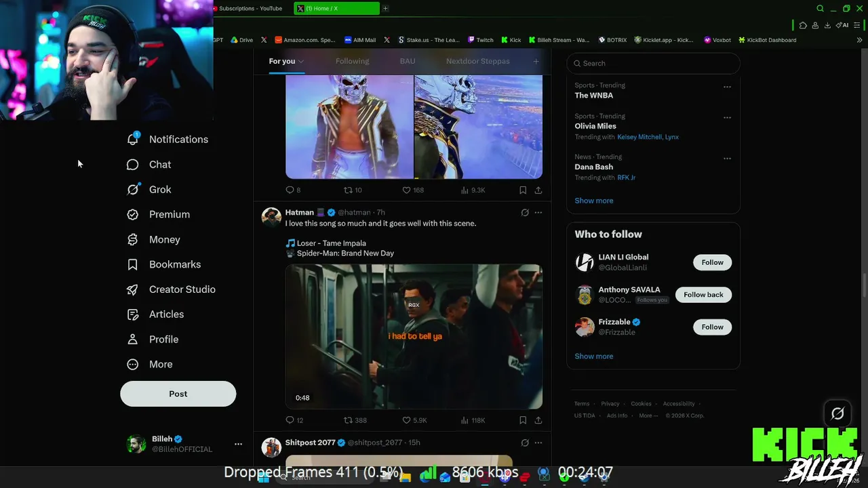The width and height of the screenshot is (868, 488).
Task: Show more accounts to follow
Action: point(594,357)
